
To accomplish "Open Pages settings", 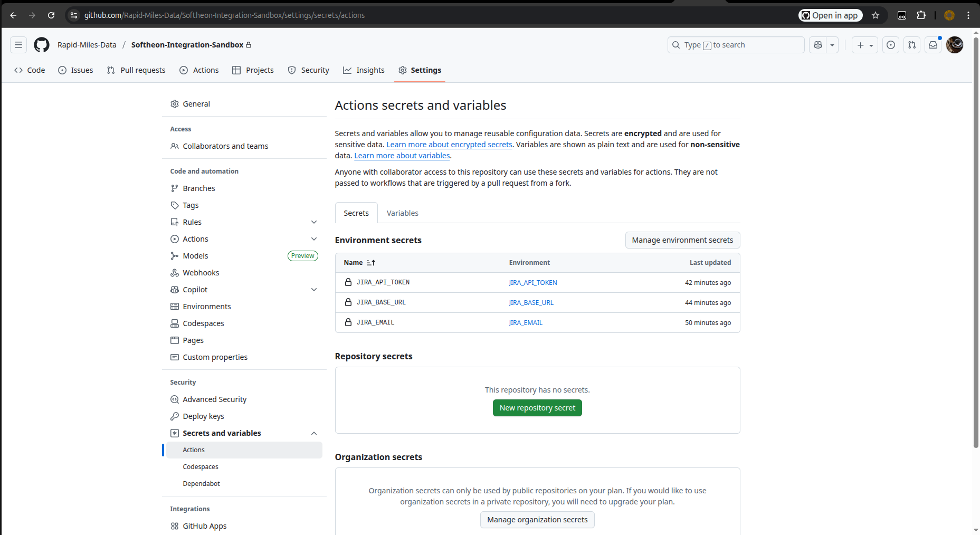I will [x=244, y=340].
